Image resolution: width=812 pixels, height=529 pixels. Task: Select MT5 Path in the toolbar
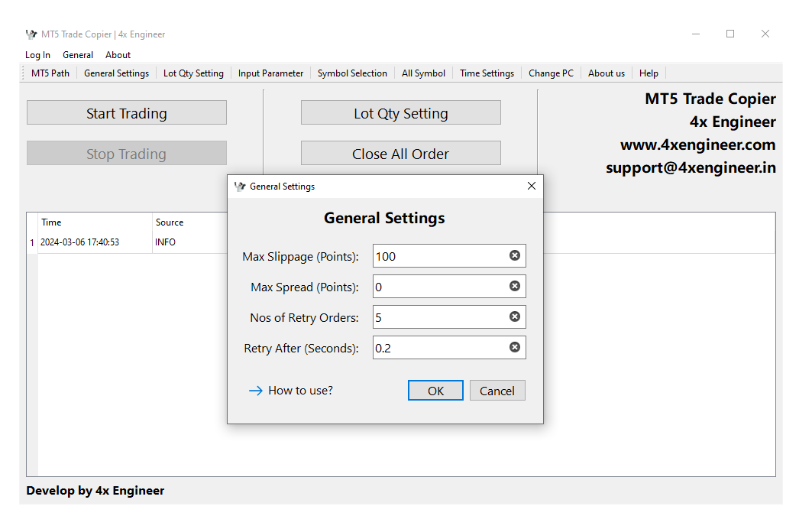coord(50,73)
